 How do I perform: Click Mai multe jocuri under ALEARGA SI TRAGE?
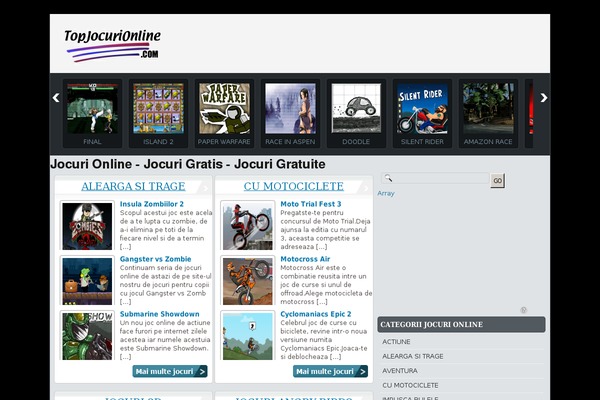(170, 371)
